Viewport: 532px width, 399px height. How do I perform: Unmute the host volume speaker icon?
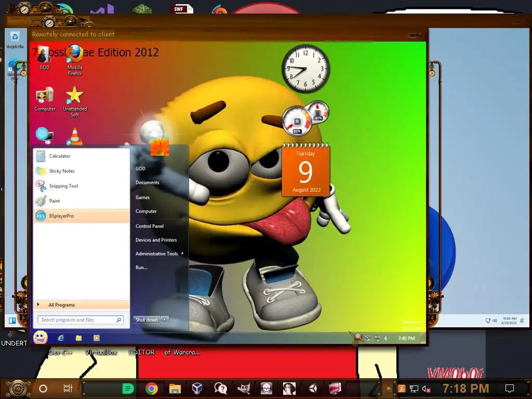pos(426,389)
